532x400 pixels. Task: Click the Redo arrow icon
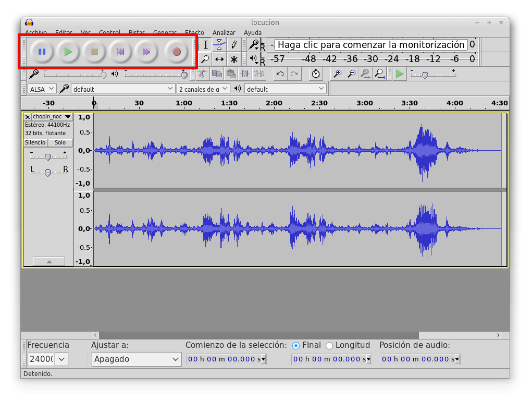click(294, 74)
